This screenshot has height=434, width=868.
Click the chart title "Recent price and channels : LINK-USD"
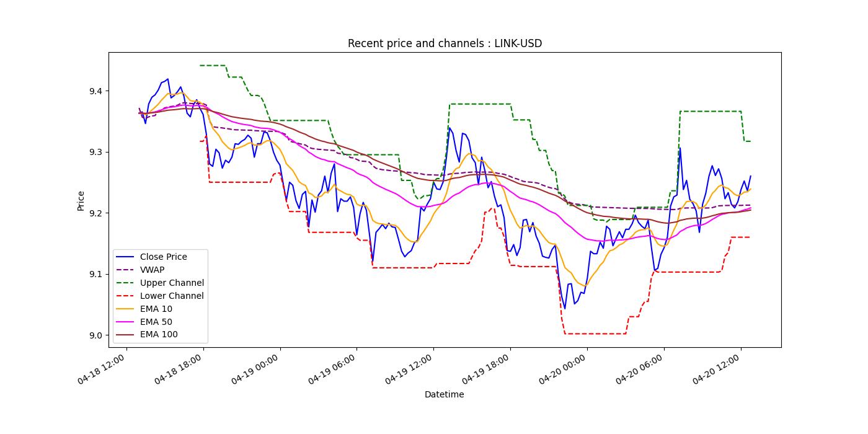(x=445, y=43)
